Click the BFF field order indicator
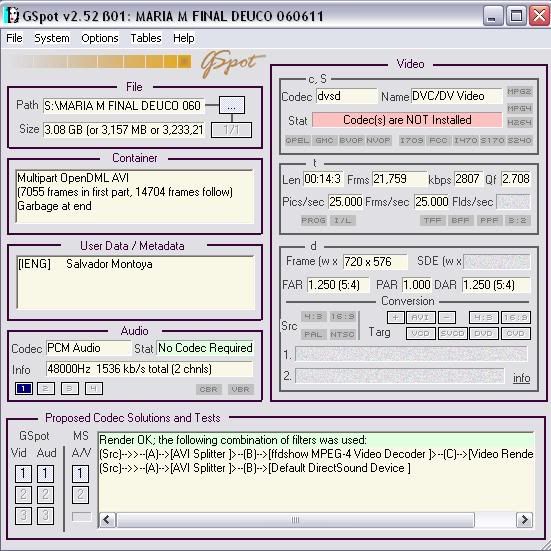Viewport: 551px width, 551px height. tap(460, 220)
